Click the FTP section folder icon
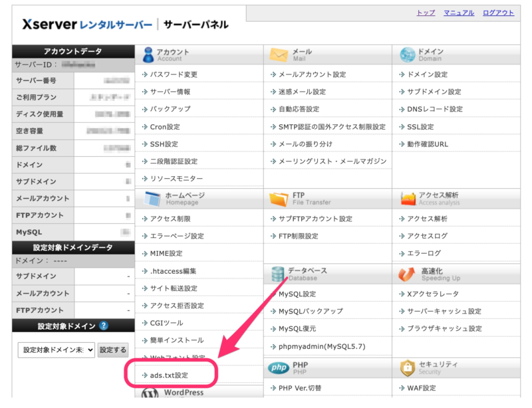Screen dimensions: 532x408 pyautogui.click(x=279, y=199)
